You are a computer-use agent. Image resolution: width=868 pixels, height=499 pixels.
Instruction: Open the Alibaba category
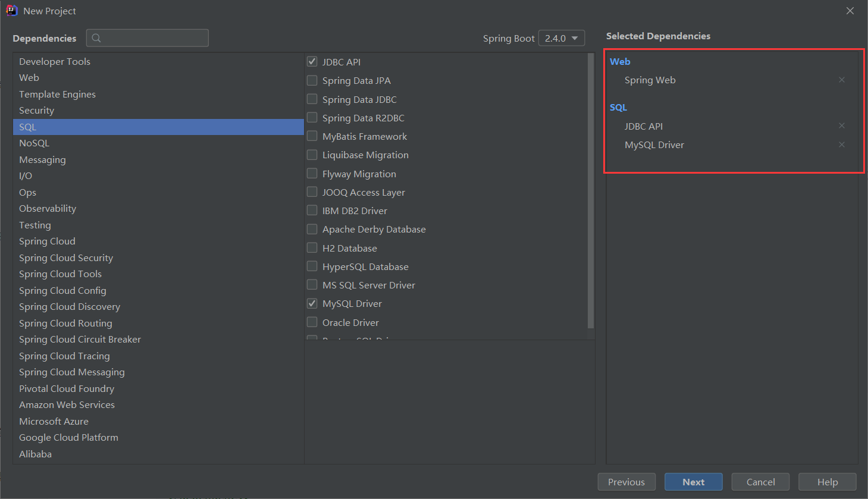coord(158,454)
